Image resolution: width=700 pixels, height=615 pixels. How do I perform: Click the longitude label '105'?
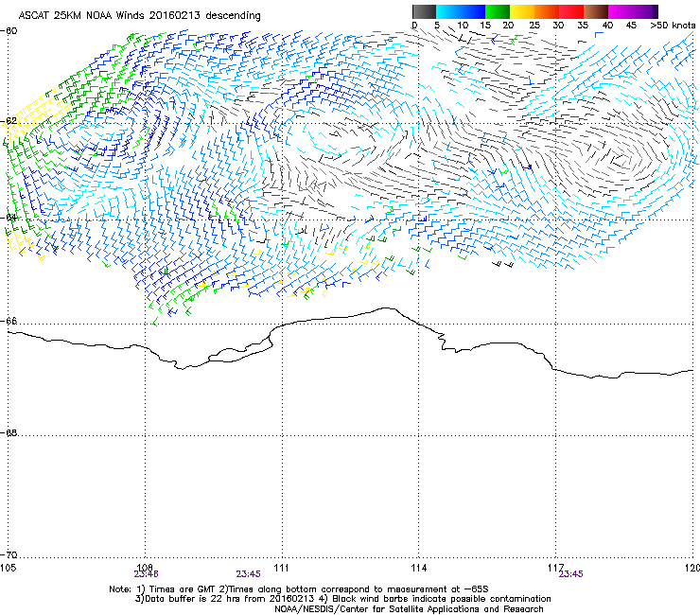coord(9,568)
